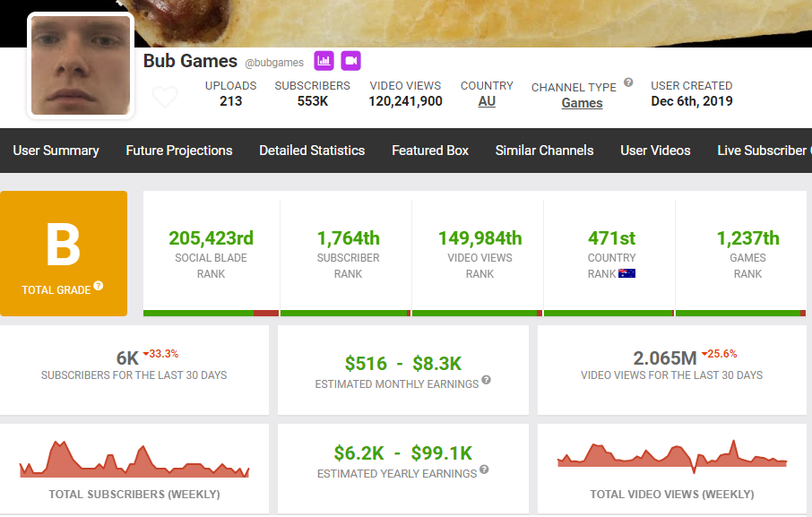Click the $516 - $8.3K monthly earnings

pos(403,363)
